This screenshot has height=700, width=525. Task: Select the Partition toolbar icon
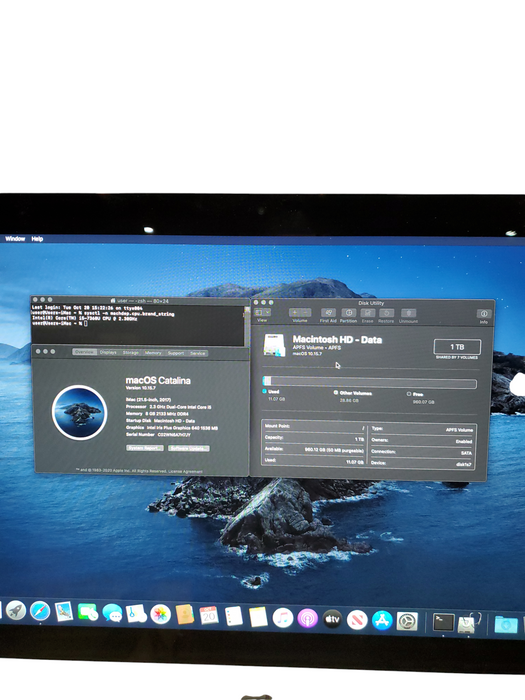point(348,313)
